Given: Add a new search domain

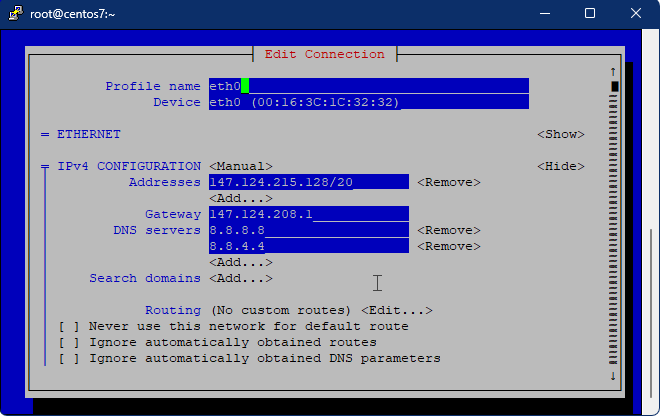Looking at the screenshot, I should 240,278.
